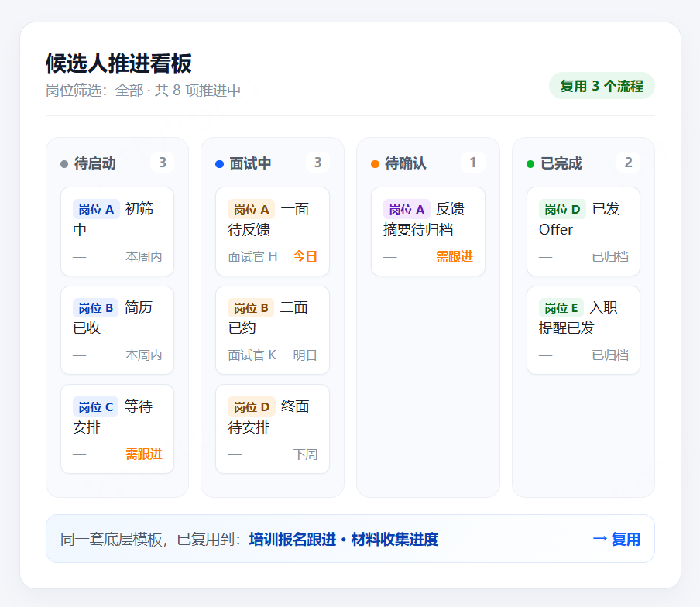This screenshot has width=700, height=607.
Task: Click the blue 岗位 B tag in 待启动
Action: 96,307
